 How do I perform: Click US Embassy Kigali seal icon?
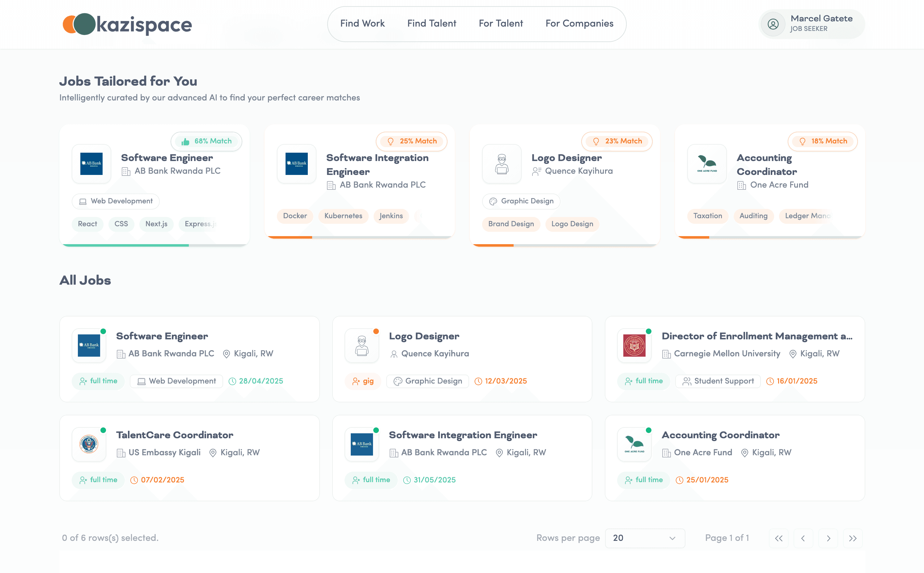coord(89,444)
